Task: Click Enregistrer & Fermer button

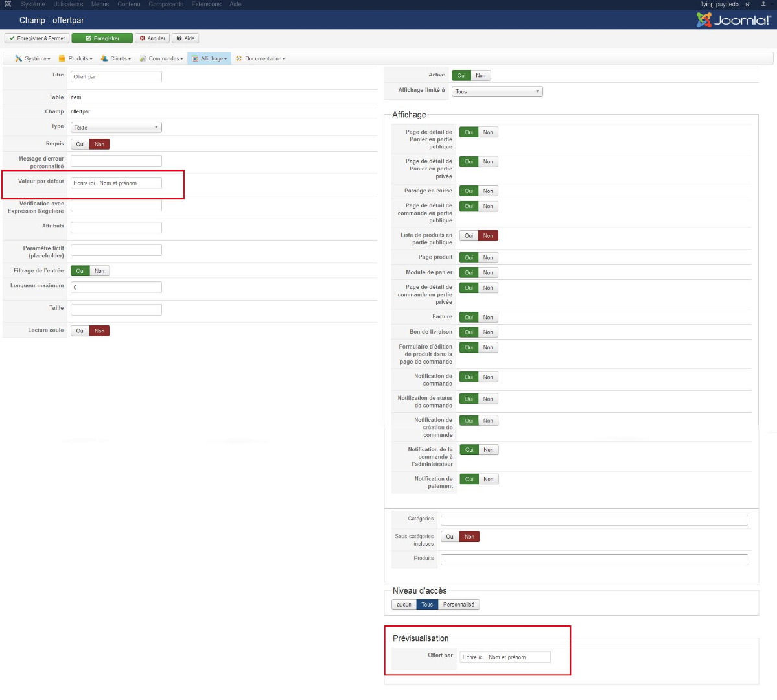Action: (x=37, y=38)
